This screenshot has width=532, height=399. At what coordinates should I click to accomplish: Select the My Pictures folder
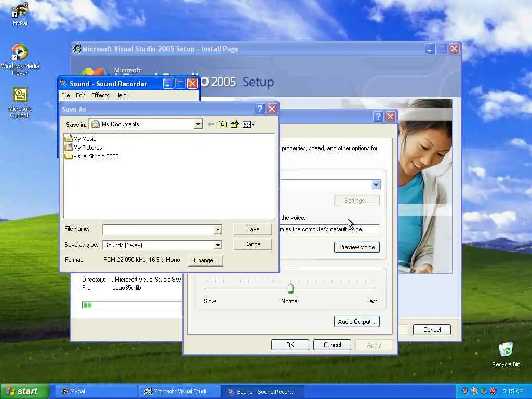coord(84,148)
